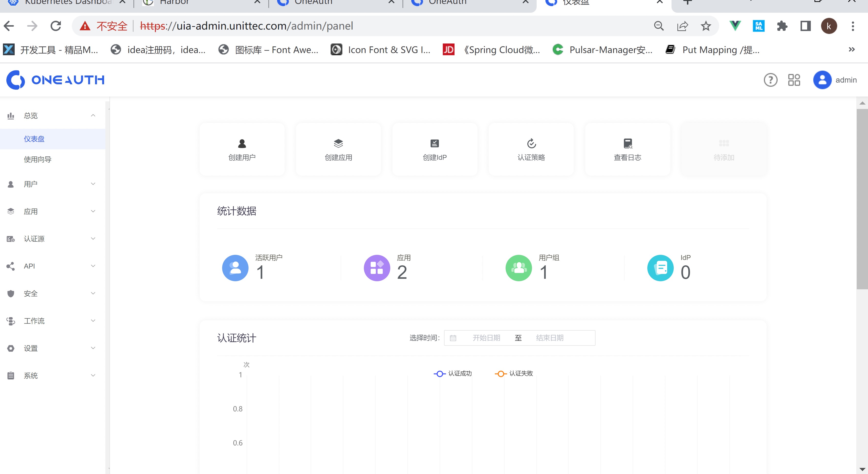Click the IdP teal circle icon
Screen dimensions: 868x474
point(661,268)
